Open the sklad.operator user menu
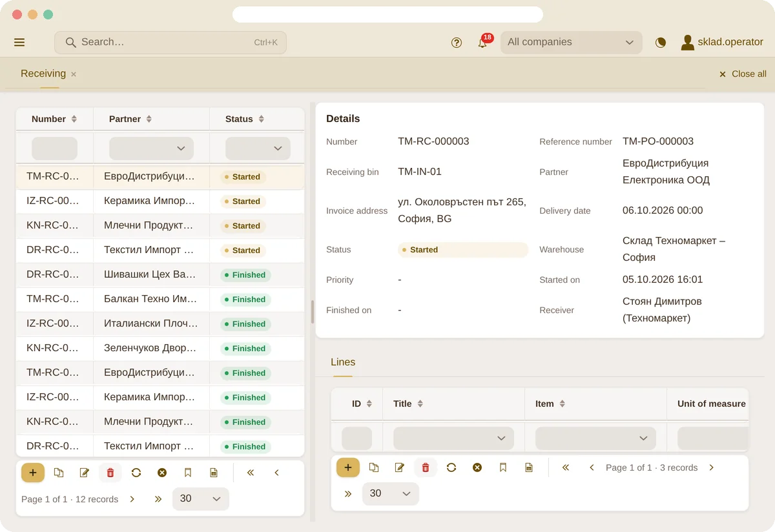The image size is (775, 532). coord(722,43)
